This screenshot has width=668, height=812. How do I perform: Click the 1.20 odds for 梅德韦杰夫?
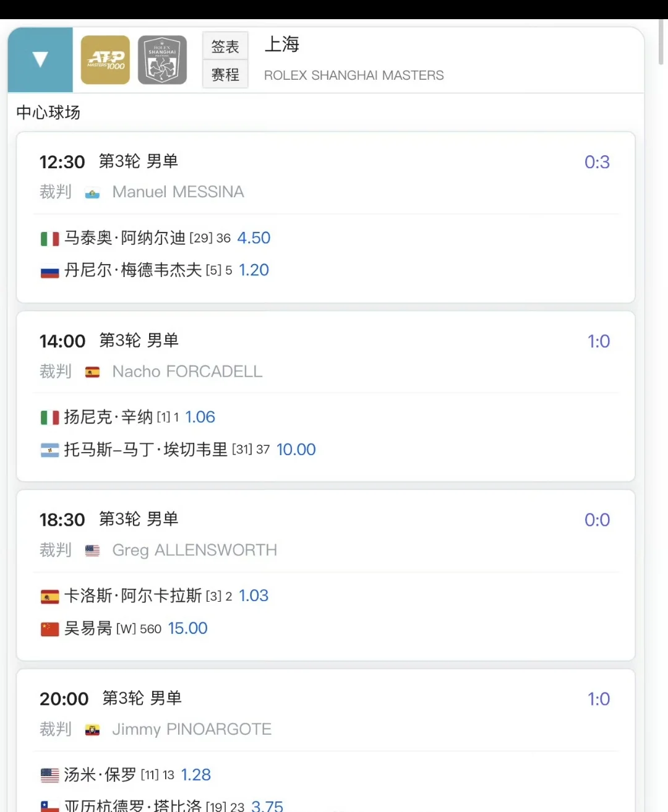(x=254, y=270)
